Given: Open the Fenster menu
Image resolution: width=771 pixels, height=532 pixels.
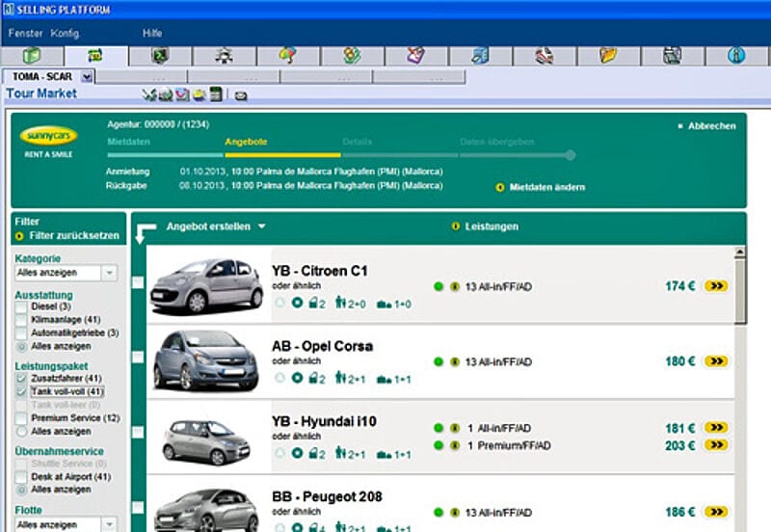Looking at the screenshot, I should tap(25, 33).
